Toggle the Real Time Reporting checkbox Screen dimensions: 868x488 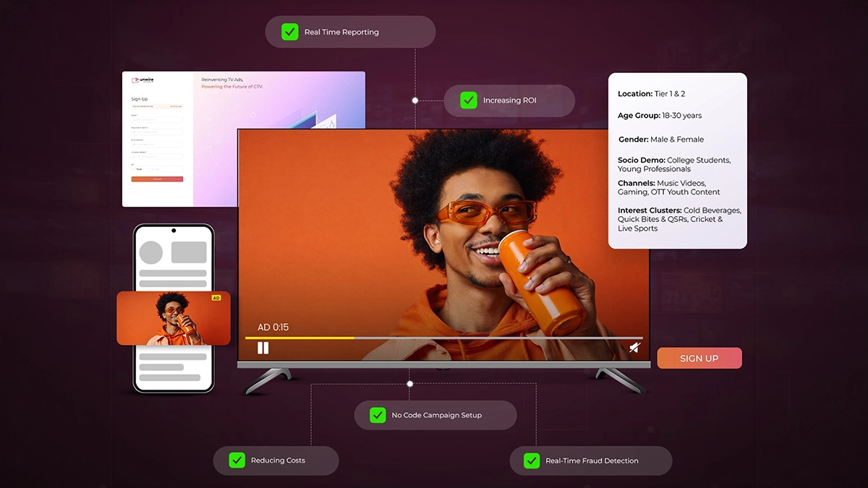pyautogui.click(x=289, y=32)
